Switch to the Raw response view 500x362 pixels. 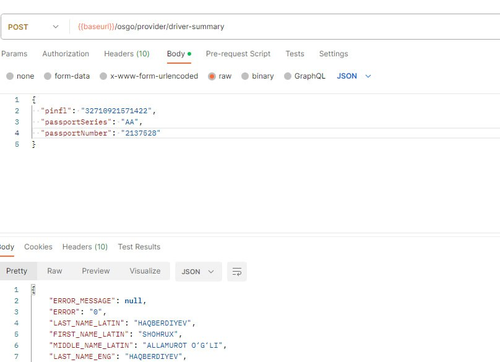tap(54, 271)
